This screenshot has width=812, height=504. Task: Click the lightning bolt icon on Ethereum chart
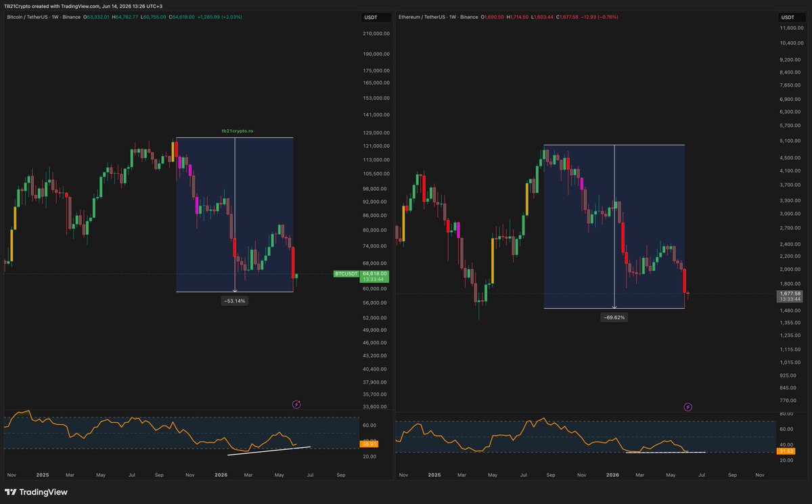pos(688,407)
